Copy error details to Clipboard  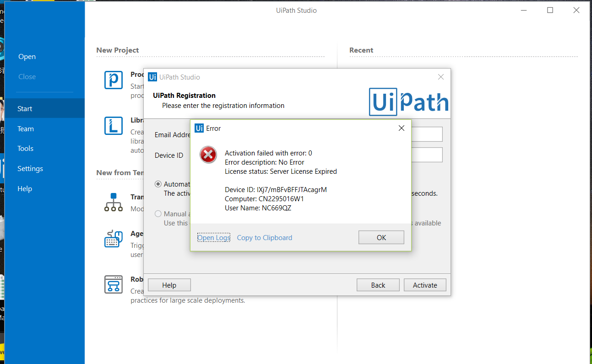click(264, 237)
